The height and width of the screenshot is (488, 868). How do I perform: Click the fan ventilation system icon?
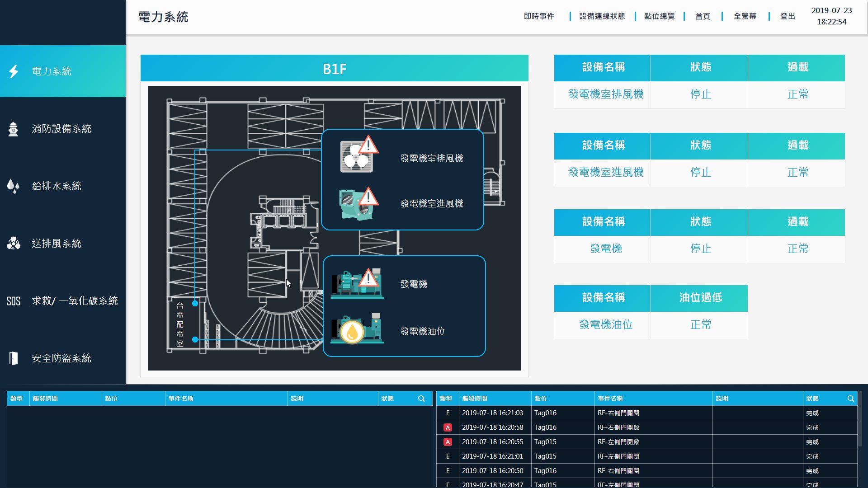14,244
